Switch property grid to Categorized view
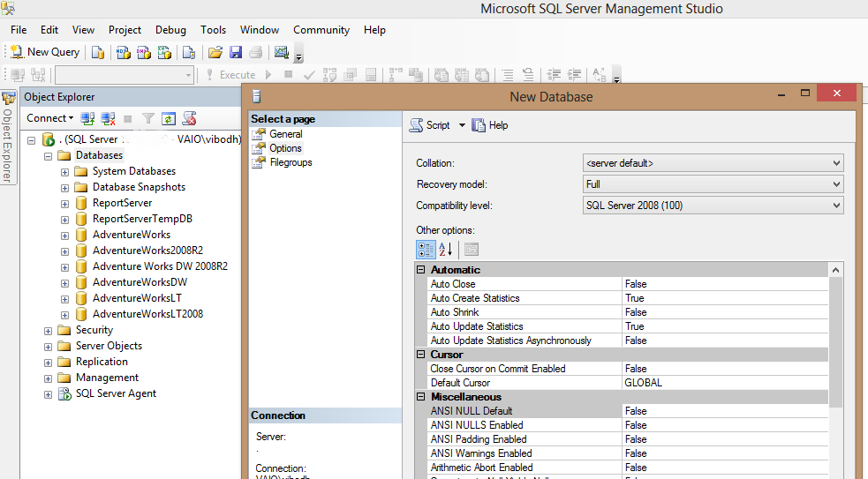The image size is (868, 479). pyautogui.click(x=426, y=250)
